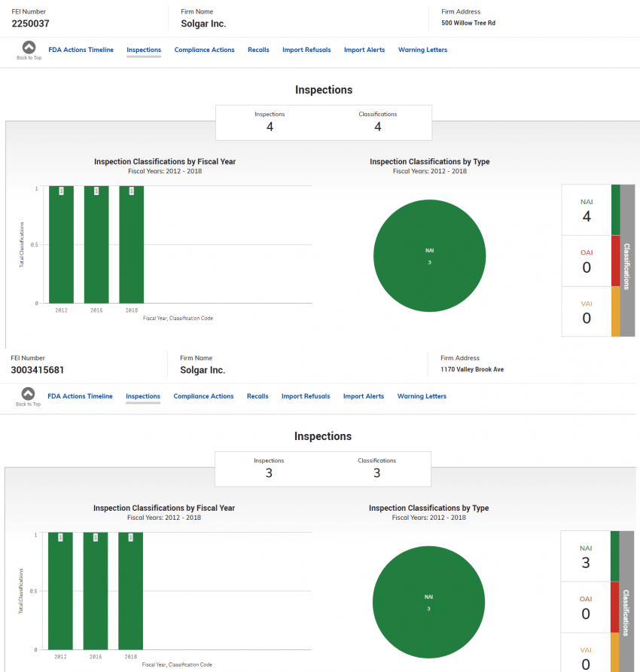The height and width of the screenshot is (672, 640).
Task: Click the NAI 4 classification tile
Action: coord(587,210)
